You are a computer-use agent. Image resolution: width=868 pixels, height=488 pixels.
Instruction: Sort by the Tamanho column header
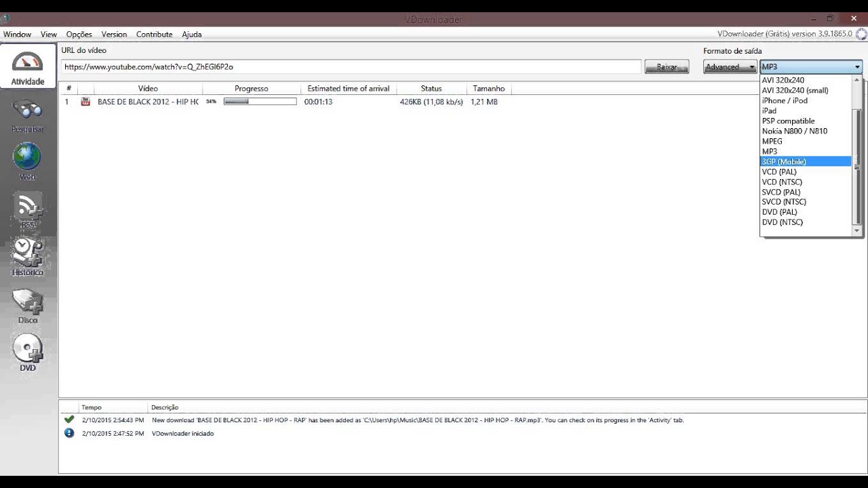point(489,89)
